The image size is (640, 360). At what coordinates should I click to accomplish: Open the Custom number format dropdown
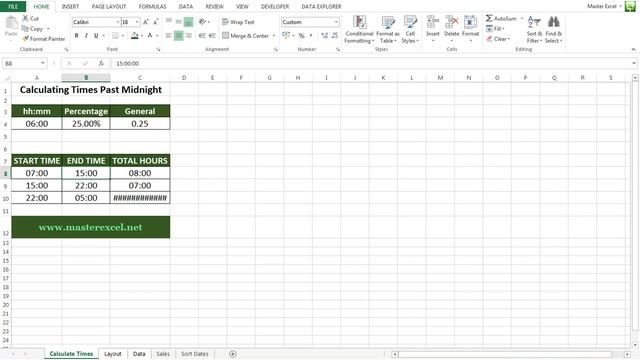[336, 22]
